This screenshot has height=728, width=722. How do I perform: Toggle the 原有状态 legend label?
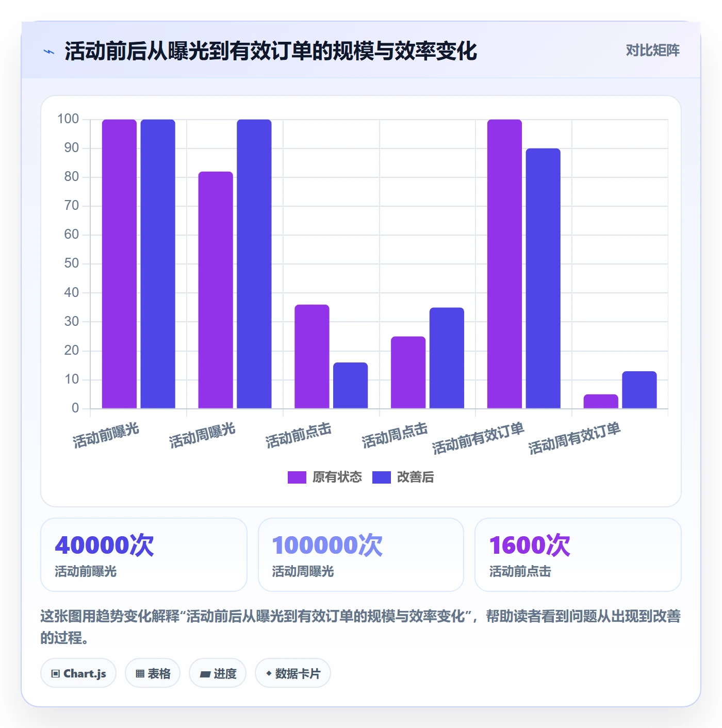[337, 477]
